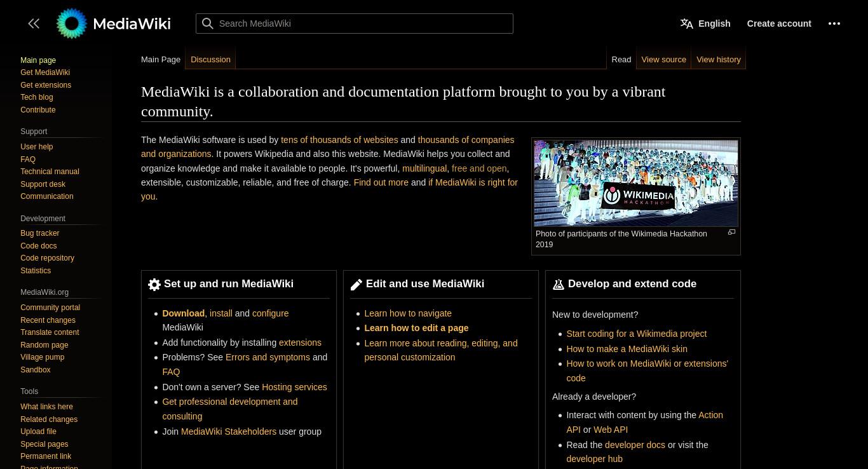Click the bold Download link
This screenshot has width=868, height=469.
tap(183, 313)
